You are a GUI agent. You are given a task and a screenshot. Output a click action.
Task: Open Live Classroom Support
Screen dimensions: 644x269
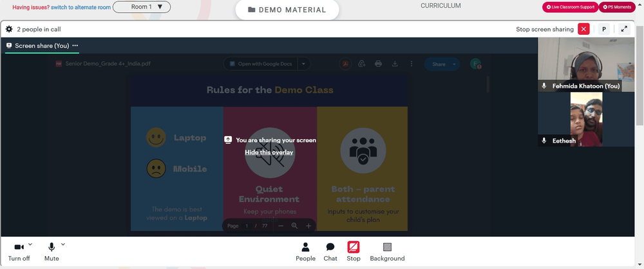point(570,7)
